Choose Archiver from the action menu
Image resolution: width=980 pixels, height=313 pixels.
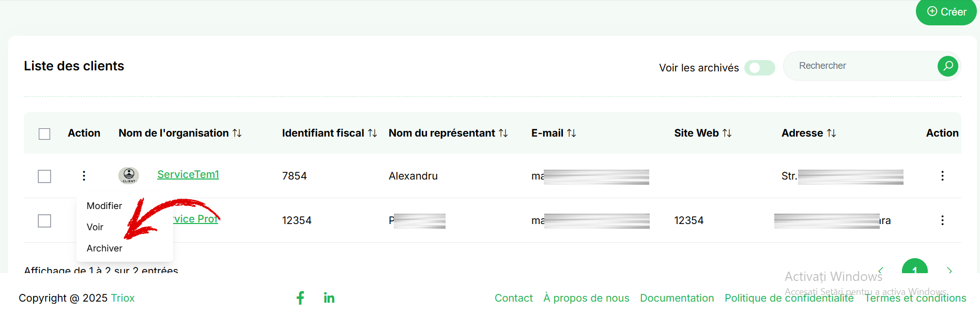click(x=104, y=248)
